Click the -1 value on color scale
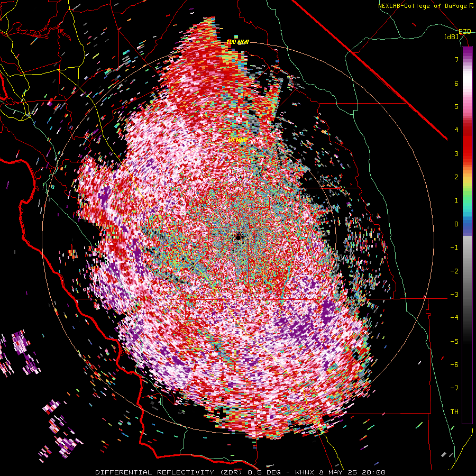Image resolution: width=476 pixels, height=476 pixels. (454, 248)
